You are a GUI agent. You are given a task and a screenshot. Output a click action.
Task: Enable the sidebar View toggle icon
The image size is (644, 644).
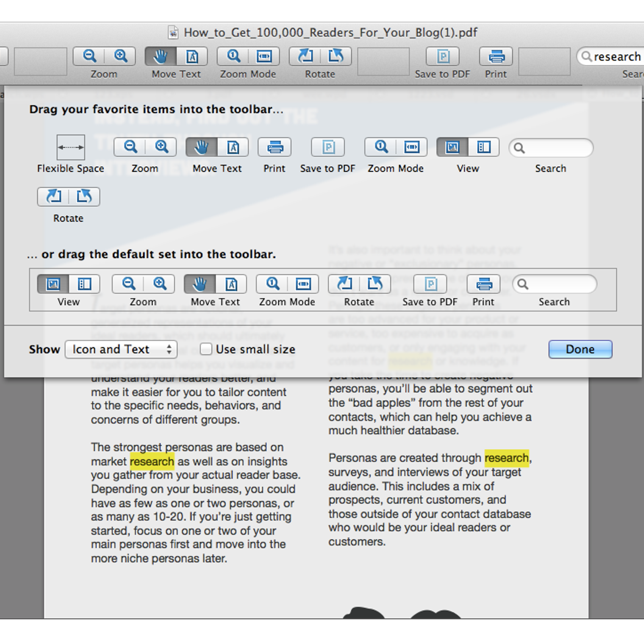[x=484, y=147]
